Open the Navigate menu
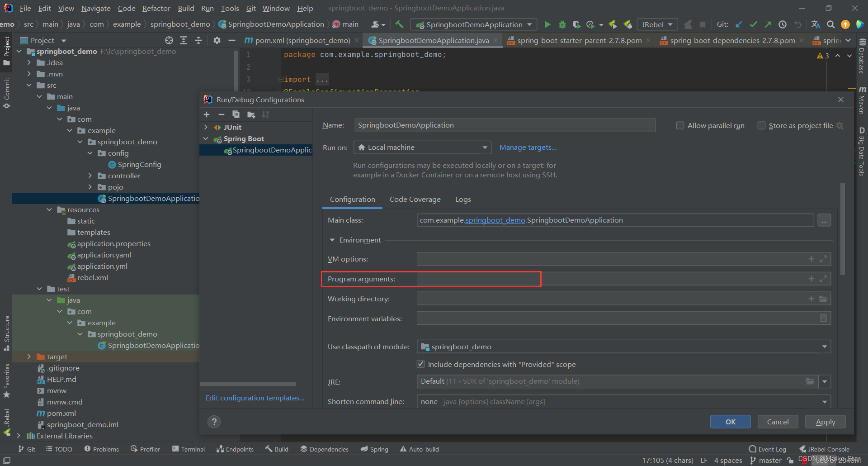This screenshot has height=466, width=868. tap(96, 8)
